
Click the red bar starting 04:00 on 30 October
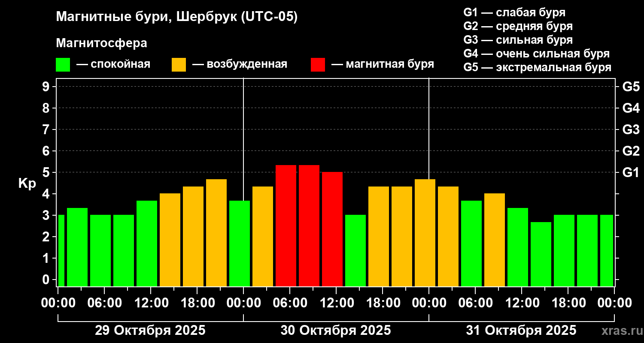(286, 226)
